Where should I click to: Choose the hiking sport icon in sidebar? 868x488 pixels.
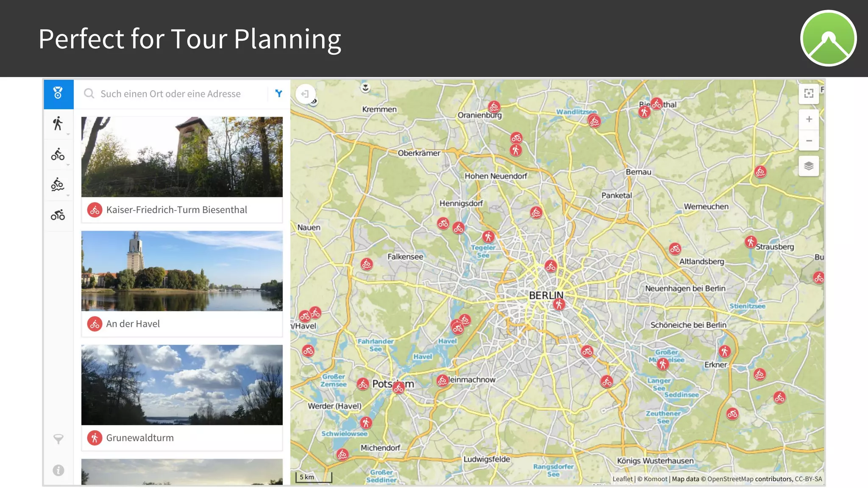(x=58, y=124)
